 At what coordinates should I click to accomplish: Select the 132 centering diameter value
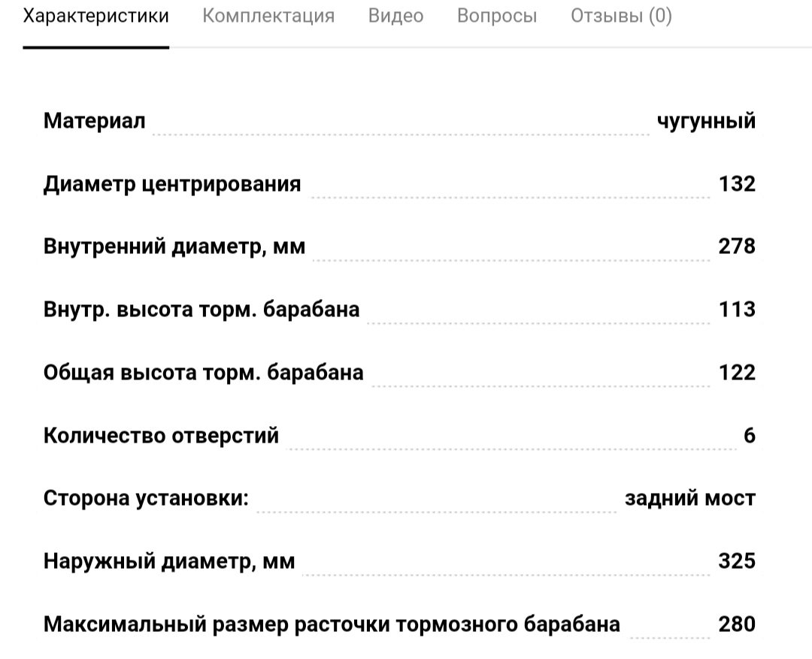(x=737, y=184)
